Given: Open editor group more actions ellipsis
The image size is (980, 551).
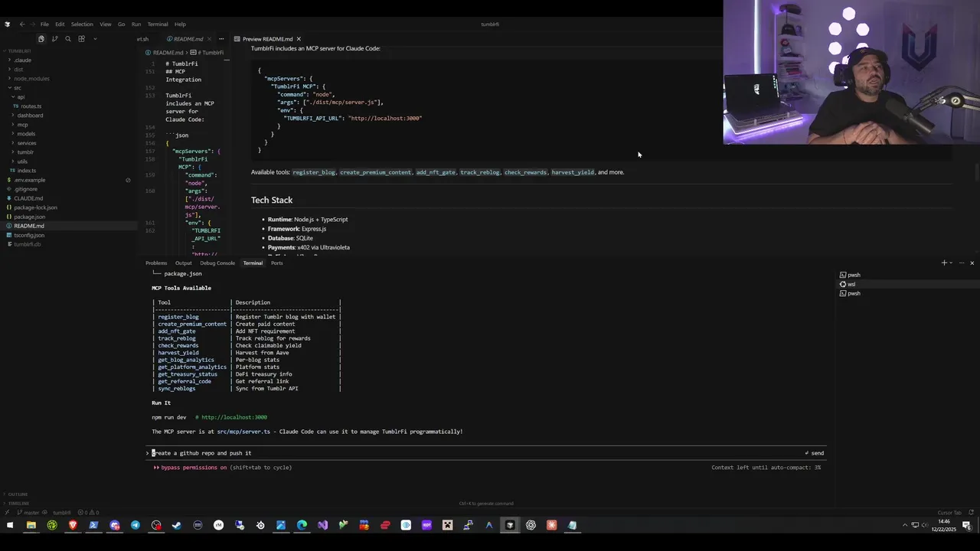Looking at the screenshot, I should click(x=221, y=39).
